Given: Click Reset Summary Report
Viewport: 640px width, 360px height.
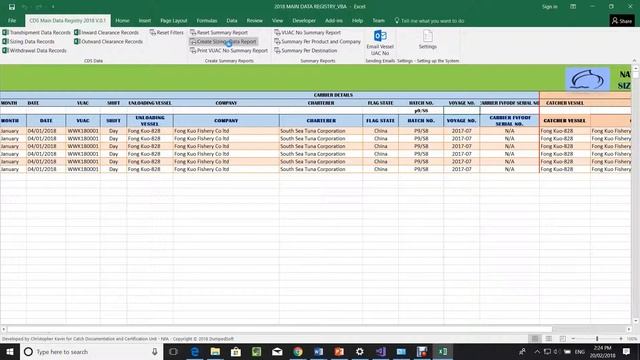Looking at the screenshot, I should (x=219, y=32).
